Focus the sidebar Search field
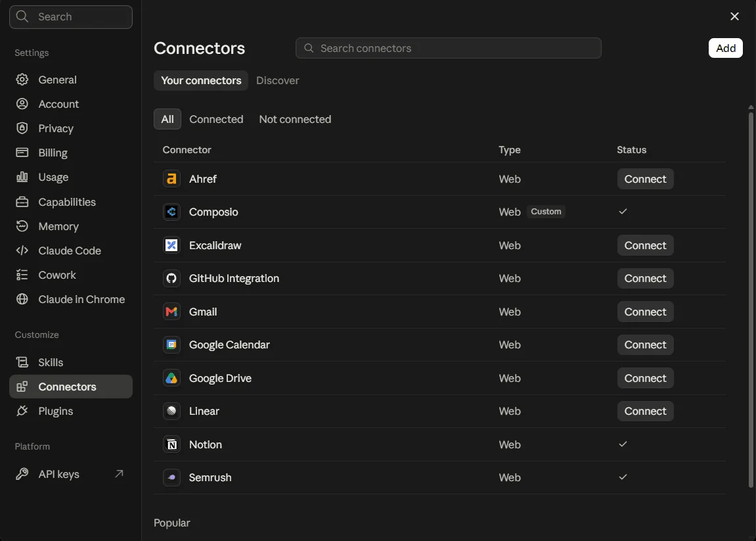The height and width of the screenshot is (541, 756). pyautogui.click(x=71, y=17)
